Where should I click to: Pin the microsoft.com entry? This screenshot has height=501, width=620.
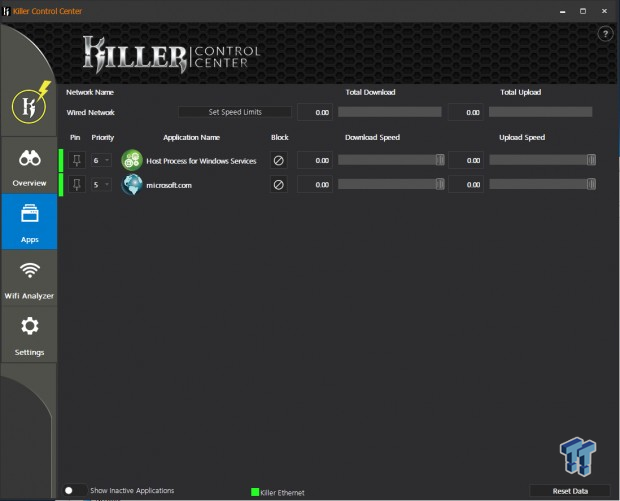(77, 185)
